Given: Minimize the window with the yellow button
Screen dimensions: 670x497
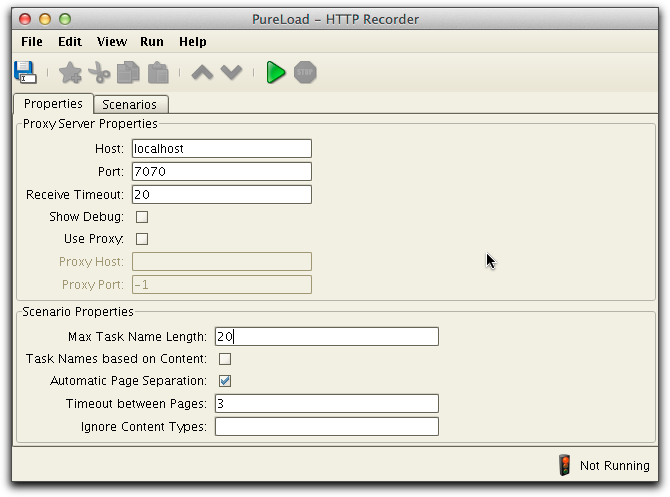Looking at the screenshot, I should point(45,19).
